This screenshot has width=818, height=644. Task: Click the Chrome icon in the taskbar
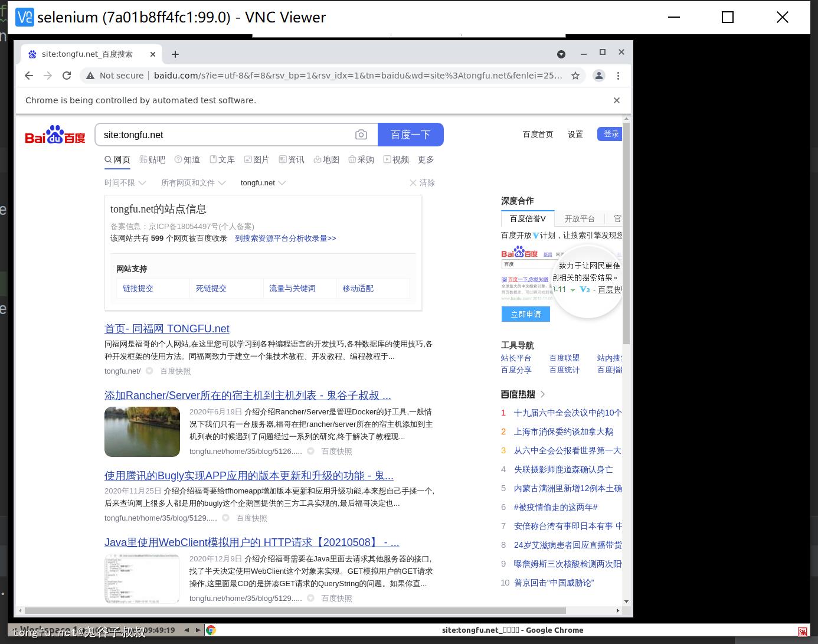click(211, 630)
